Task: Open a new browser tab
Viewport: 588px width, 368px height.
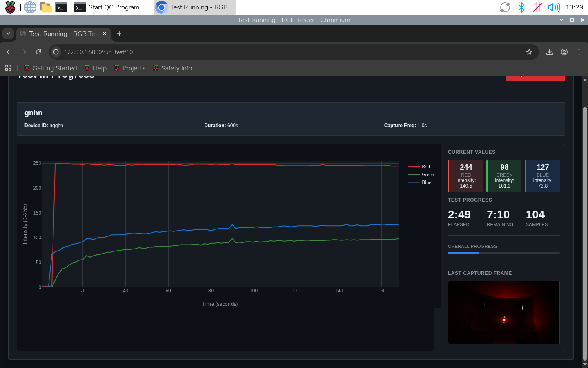Action: click(x=119, y=34)
